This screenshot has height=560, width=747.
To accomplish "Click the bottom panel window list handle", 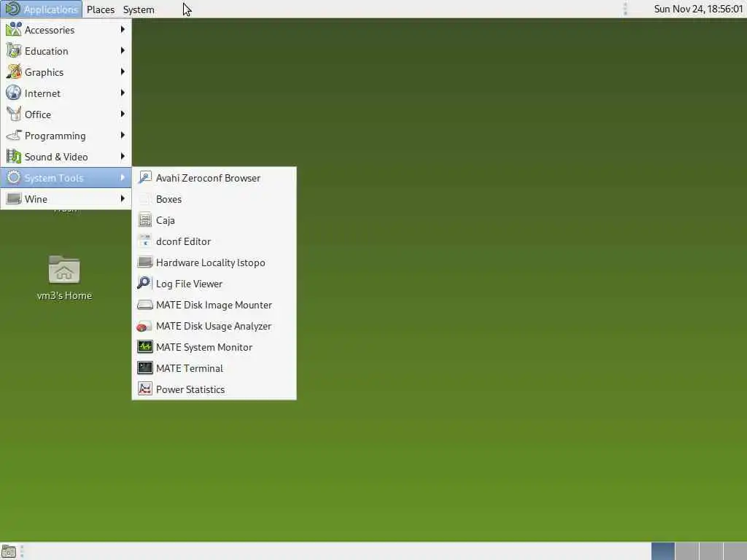I will pyautogui.click(x=22, y=551).
